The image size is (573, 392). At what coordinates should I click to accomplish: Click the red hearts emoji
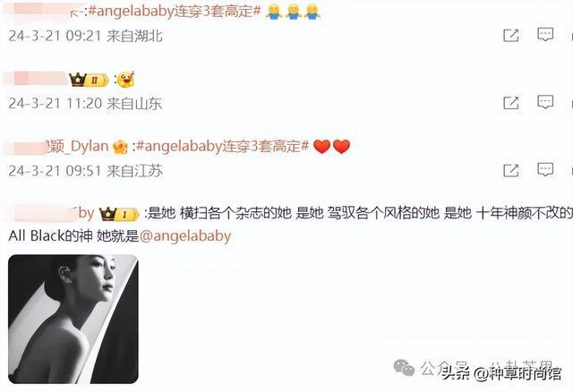point(332,147)
